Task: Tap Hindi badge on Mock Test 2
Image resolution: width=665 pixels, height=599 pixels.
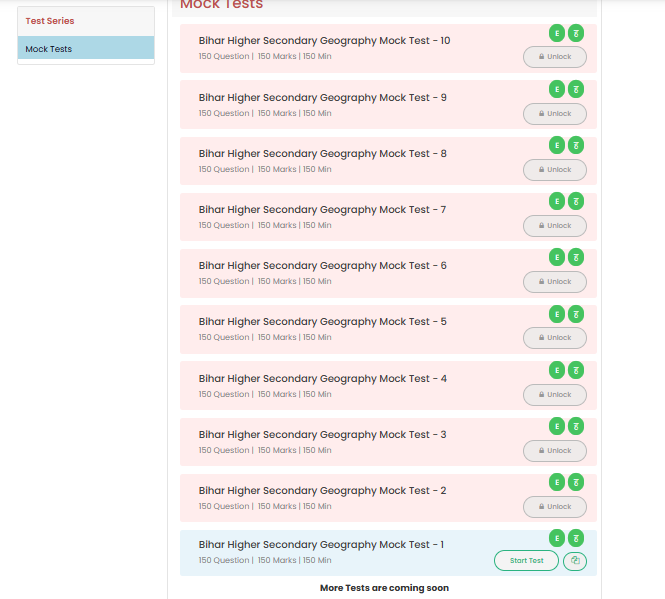Action: (576, 482)
